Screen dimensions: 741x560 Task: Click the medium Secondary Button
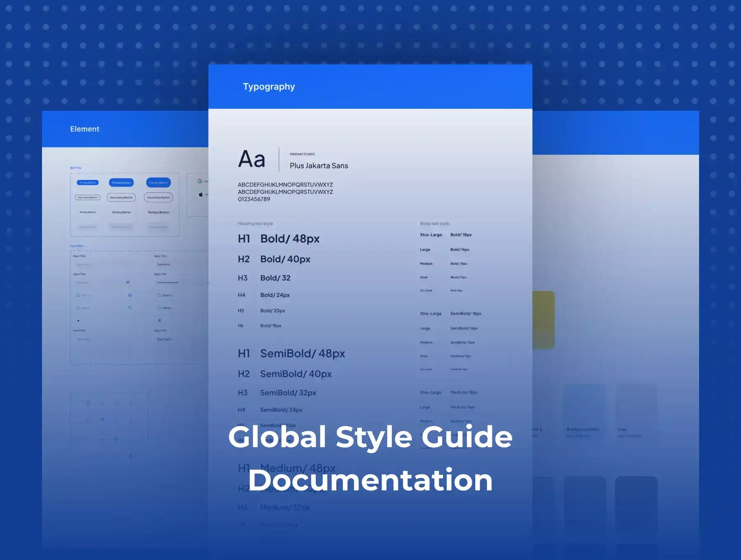click(121, 198)
